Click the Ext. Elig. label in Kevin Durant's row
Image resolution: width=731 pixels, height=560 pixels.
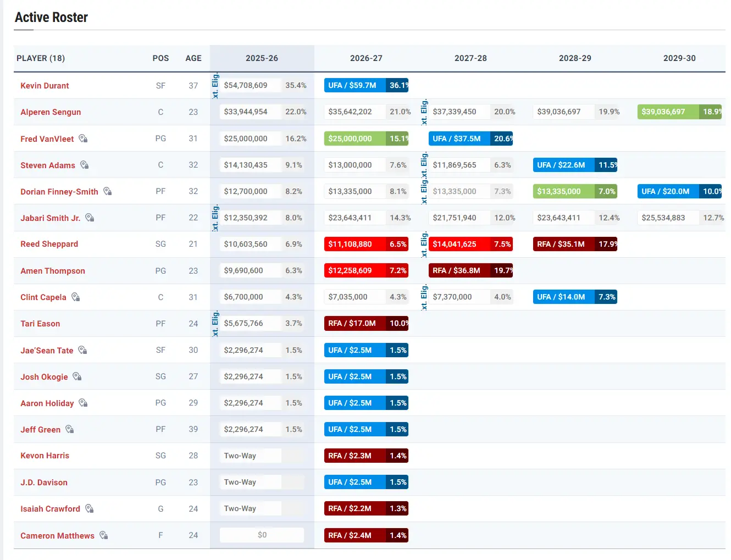215,85
